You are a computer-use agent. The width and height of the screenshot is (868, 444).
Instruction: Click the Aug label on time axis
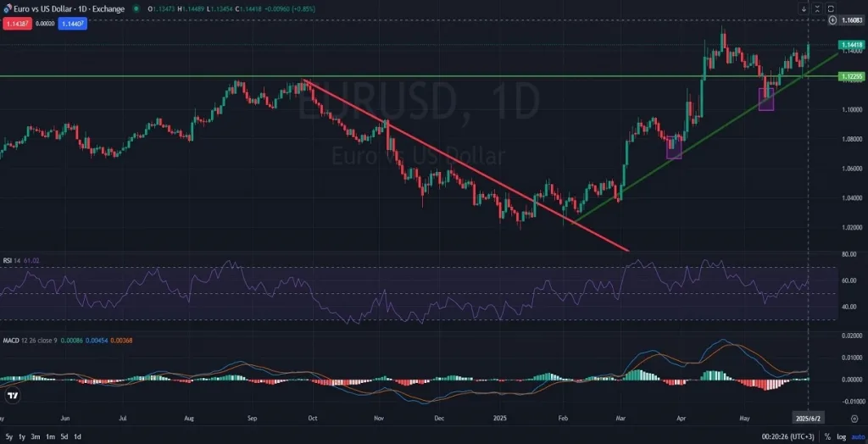pyautogui.click(x=190, y=419)
